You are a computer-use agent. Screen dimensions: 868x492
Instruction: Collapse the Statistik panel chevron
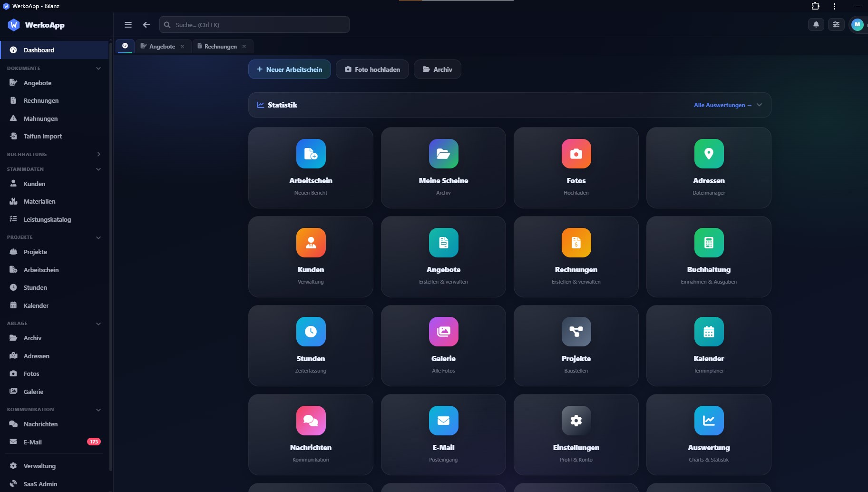point(760,105)
